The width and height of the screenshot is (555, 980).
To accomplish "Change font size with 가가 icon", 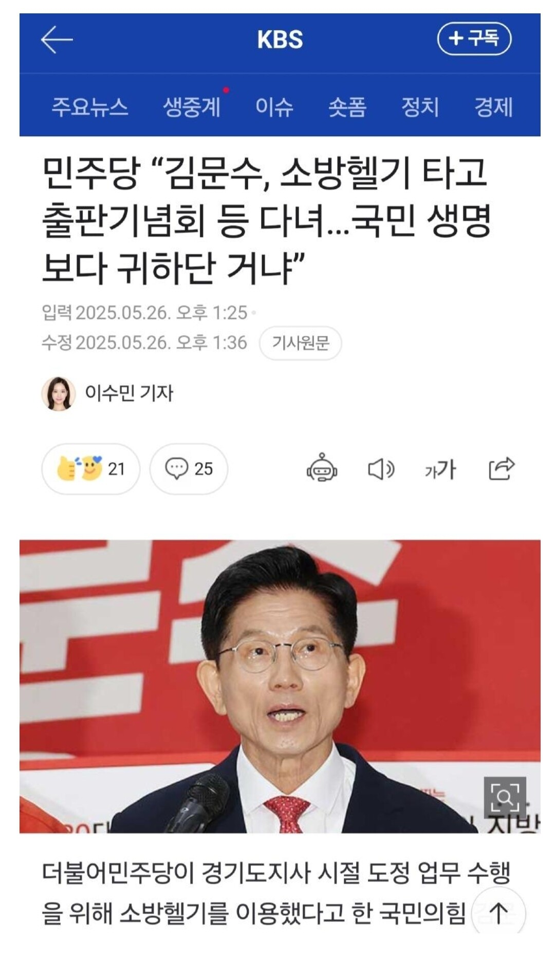I will 440,469.
